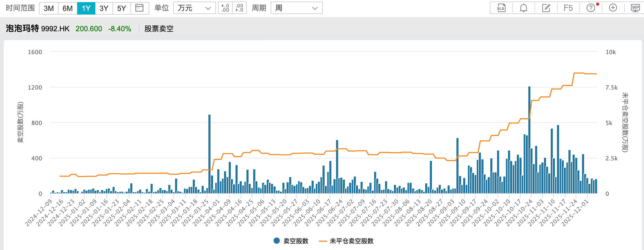The width and height of the screenshot is (644, 250).
Task: Open the 周期 dropdown showing 周
Action: 296,8
